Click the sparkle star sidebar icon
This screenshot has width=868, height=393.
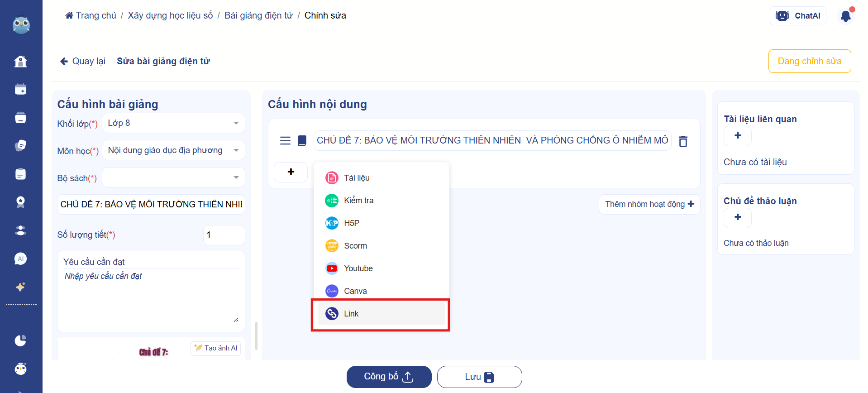(20, 287)
